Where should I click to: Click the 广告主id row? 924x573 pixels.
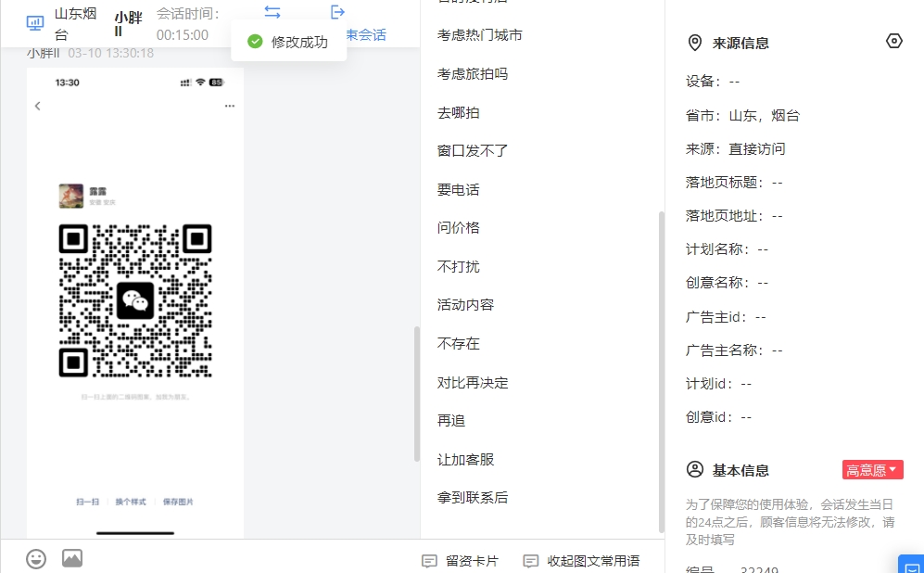(726, 317)
